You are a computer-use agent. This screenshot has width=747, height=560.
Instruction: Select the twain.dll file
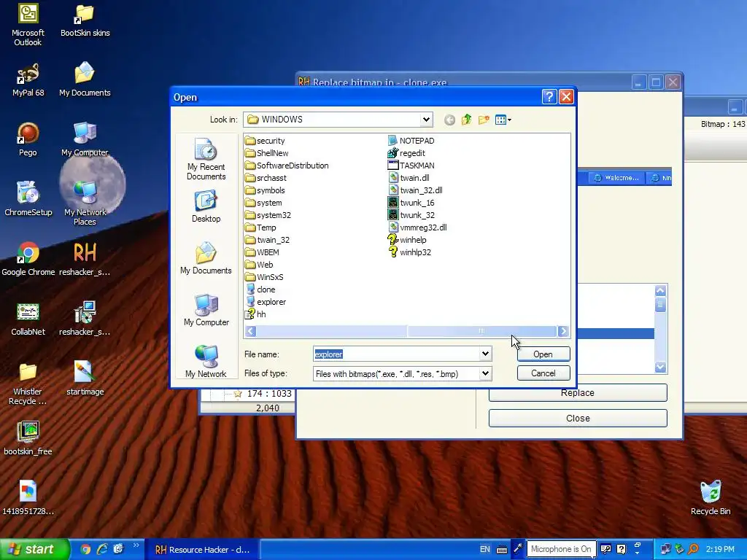pyautogui.click(x=409, y=178)
